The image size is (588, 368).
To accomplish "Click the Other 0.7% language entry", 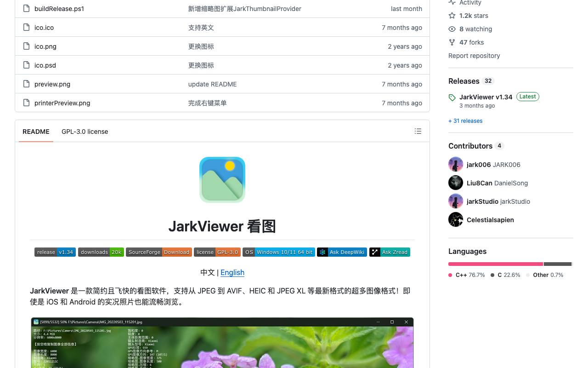I will pyautogui.click(x=544, y=275).
